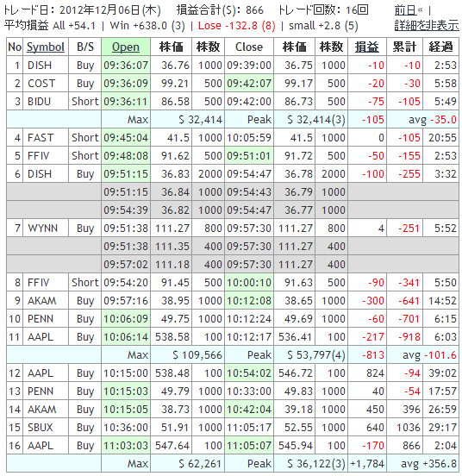The height and width of the screenshot is (476, 462).
Task: Click close time 10:54:02
Action: [x=249, y=373]
